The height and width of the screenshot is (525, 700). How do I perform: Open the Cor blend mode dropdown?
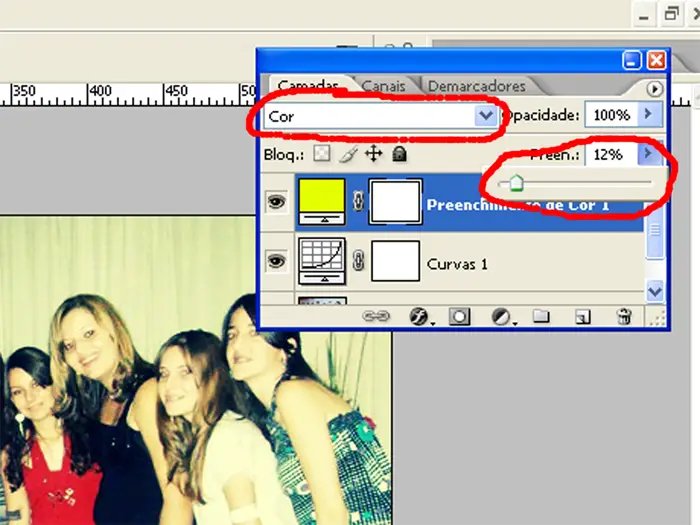[x=486, y=116]
